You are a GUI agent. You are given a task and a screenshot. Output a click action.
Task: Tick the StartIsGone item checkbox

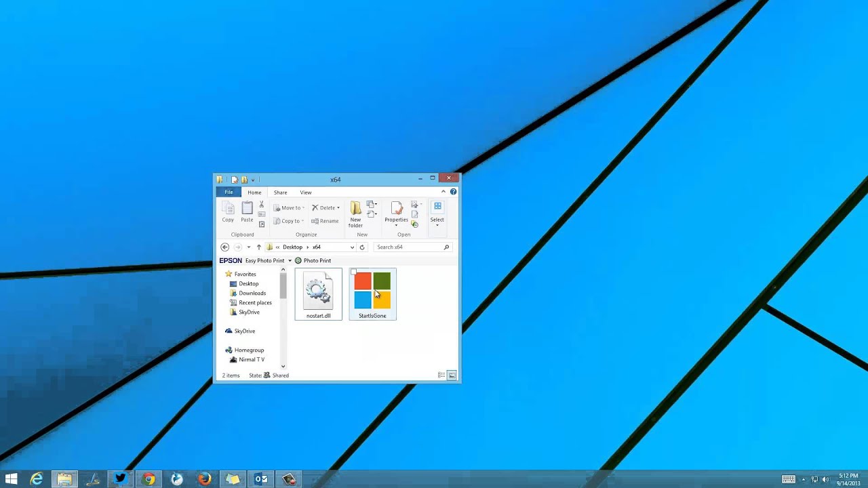point(353,272)
